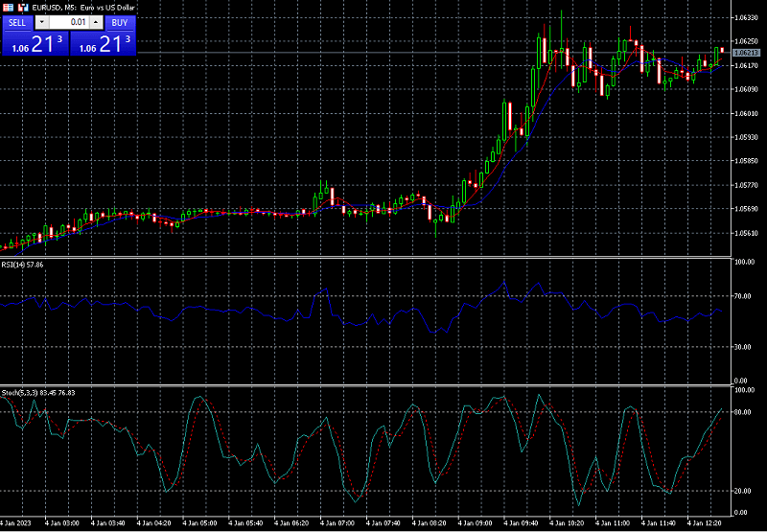Click the 70.00 level on the RSI scale
Viewport: 767px width, 532px height.
[x=744, y=297]
